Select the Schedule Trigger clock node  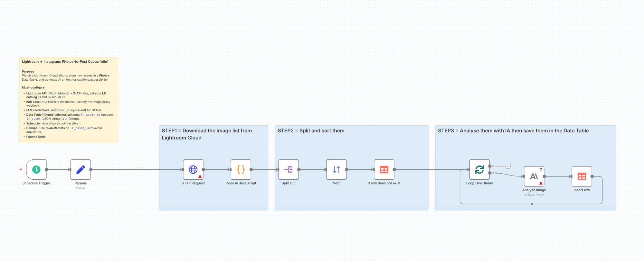36,169
